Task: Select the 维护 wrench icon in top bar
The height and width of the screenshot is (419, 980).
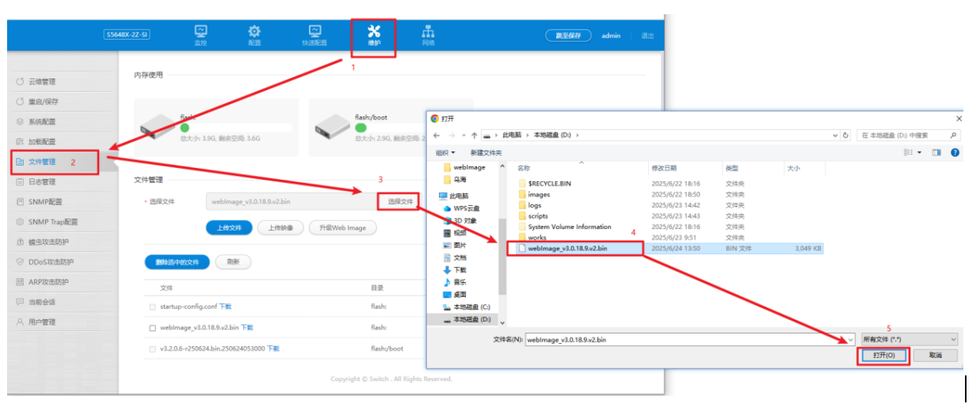Action: [374, 32]
